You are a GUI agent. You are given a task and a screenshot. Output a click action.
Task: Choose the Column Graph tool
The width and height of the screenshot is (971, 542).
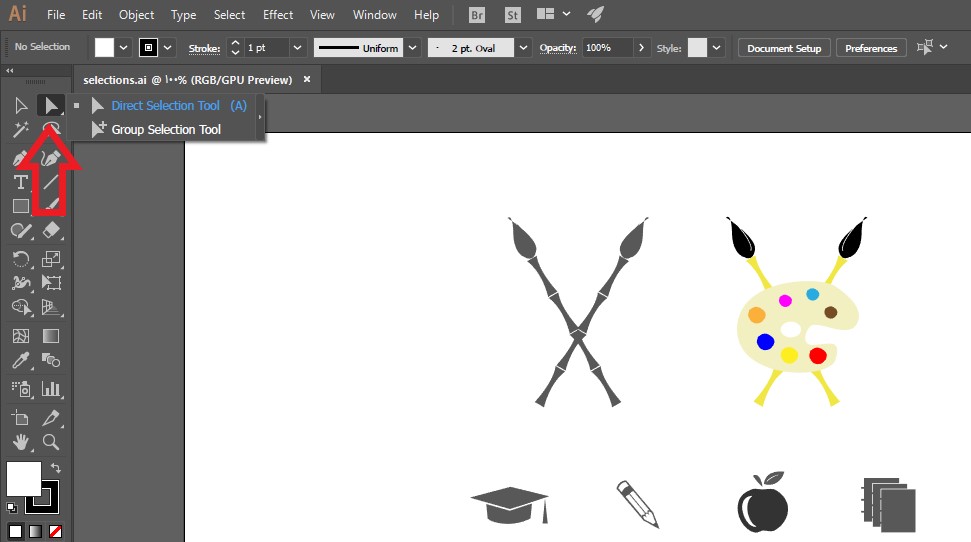(51, 388)
